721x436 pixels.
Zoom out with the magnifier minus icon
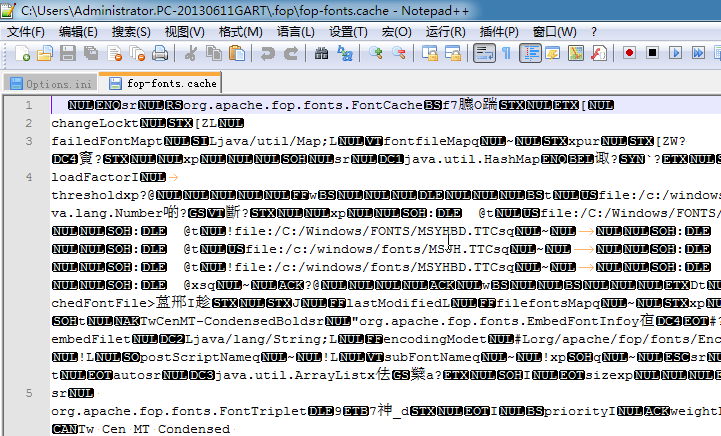399,53
